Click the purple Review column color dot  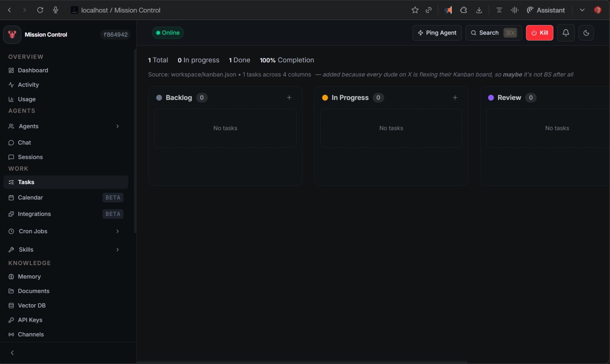491,98
